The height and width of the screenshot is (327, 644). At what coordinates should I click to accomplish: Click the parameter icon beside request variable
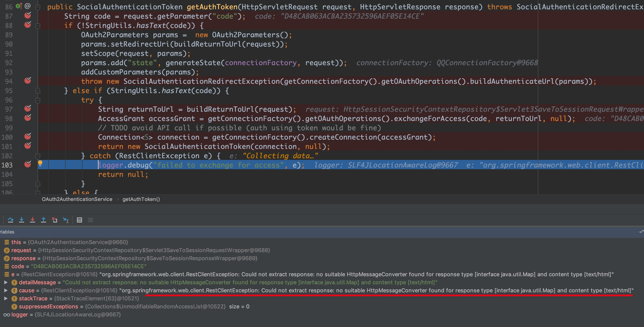click(x=7, y=250)
